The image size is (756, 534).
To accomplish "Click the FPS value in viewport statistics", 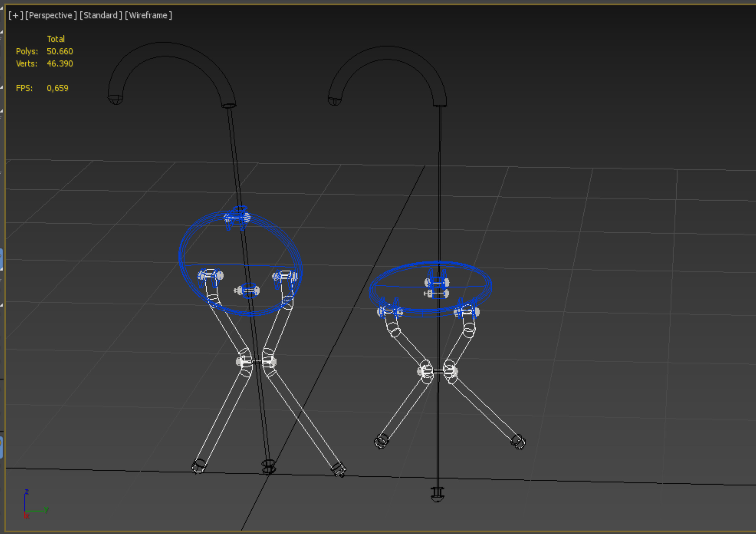I will (58, 88).
